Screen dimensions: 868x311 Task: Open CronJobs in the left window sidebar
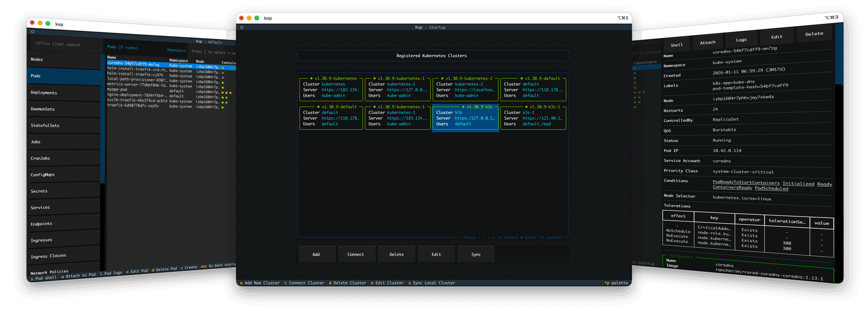click(64, 158)
